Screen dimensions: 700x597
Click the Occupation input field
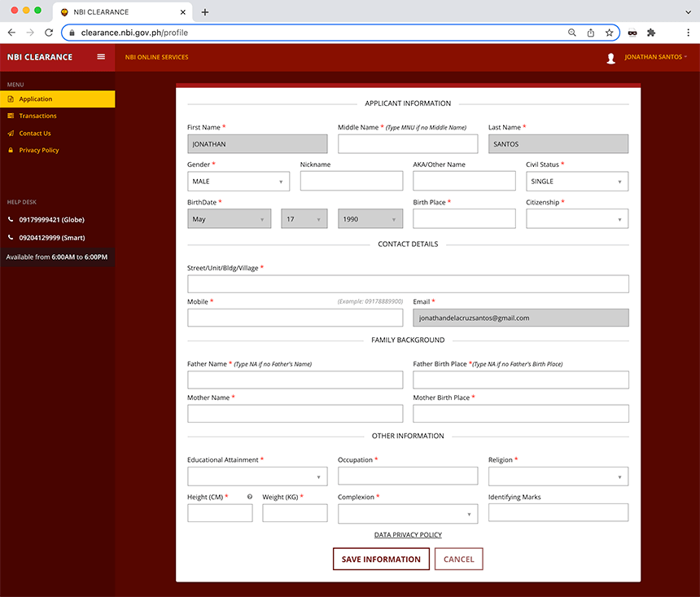(x=408, y=476)
